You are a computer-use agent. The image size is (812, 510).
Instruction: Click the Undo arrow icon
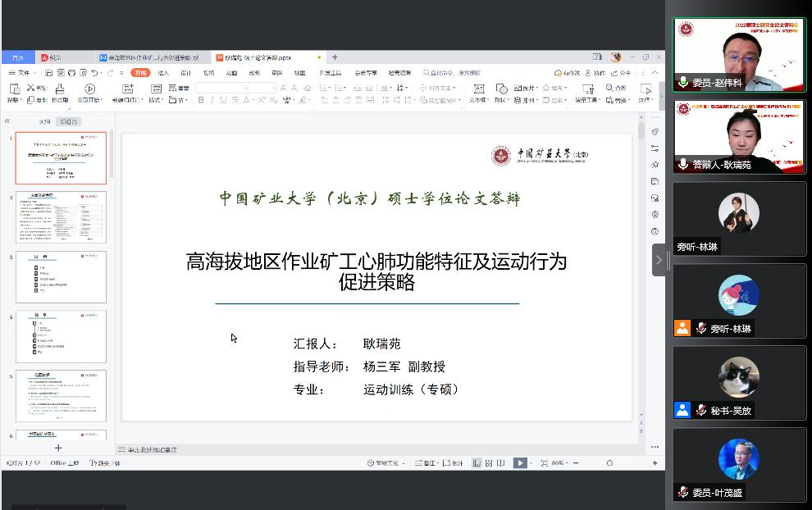[96, 73]
